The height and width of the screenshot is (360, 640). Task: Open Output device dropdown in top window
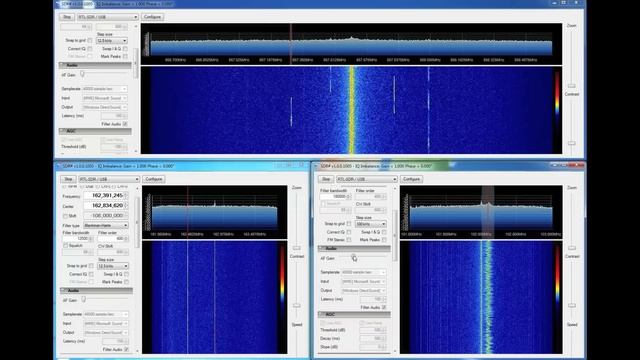(x=104, y=107)
